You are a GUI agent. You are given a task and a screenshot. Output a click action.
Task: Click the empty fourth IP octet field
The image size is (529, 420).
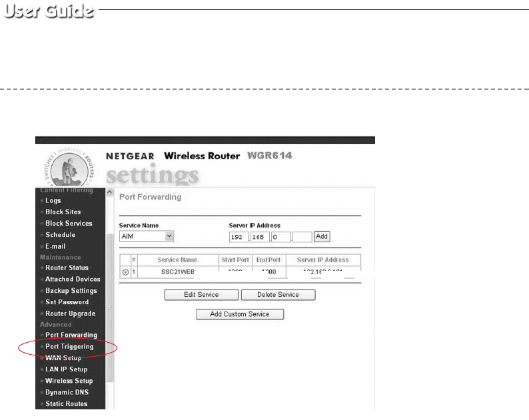302,237
